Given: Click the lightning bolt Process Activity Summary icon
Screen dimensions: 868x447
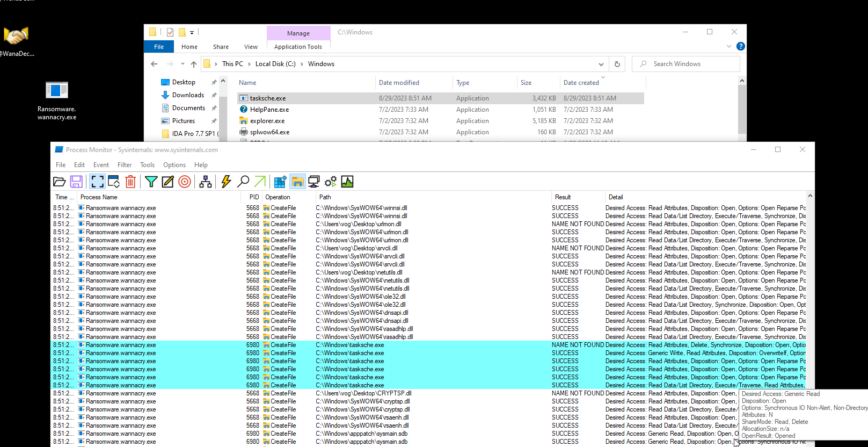Looking at the screenshot, I should pos(226,182).
